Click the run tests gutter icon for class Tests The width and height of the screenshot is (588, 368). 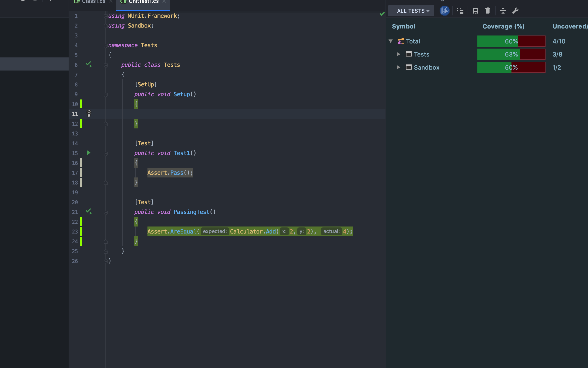point(89,64)
